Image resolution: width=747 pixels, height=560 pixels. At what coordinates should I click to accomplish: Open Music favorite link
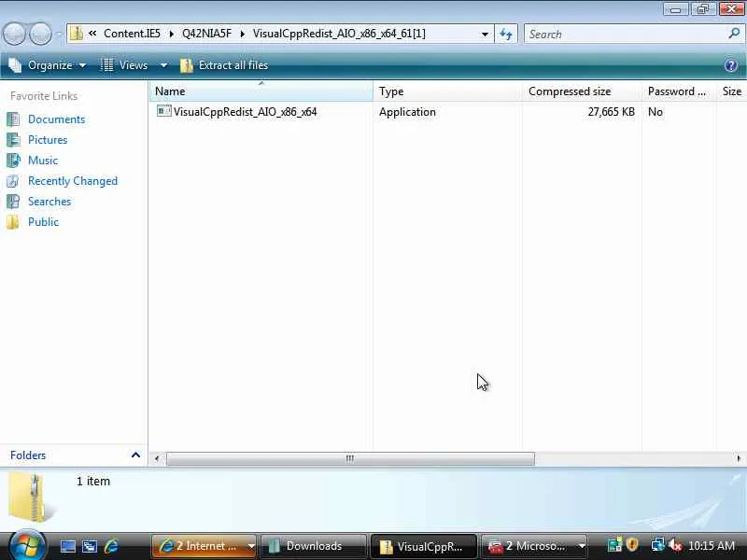pos(43,161)
